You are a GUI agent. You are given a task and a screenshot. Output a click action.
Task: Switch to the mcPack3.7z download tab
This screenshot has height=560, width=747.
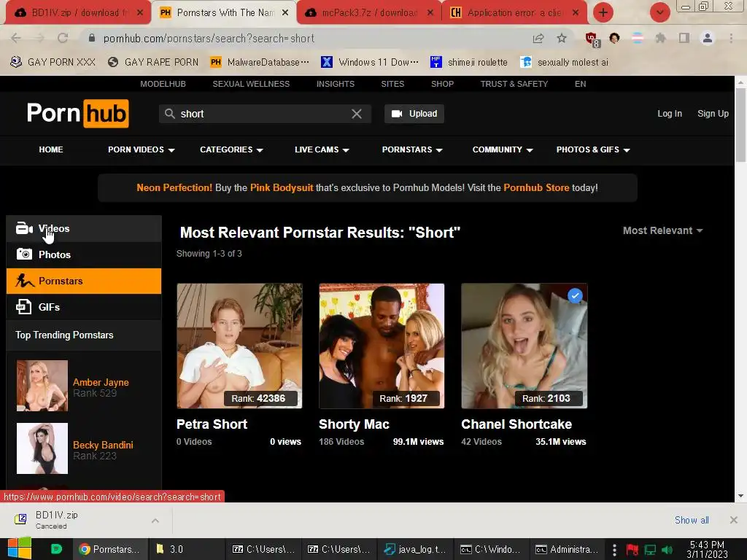pyautogui.click(x=369, y=13)
